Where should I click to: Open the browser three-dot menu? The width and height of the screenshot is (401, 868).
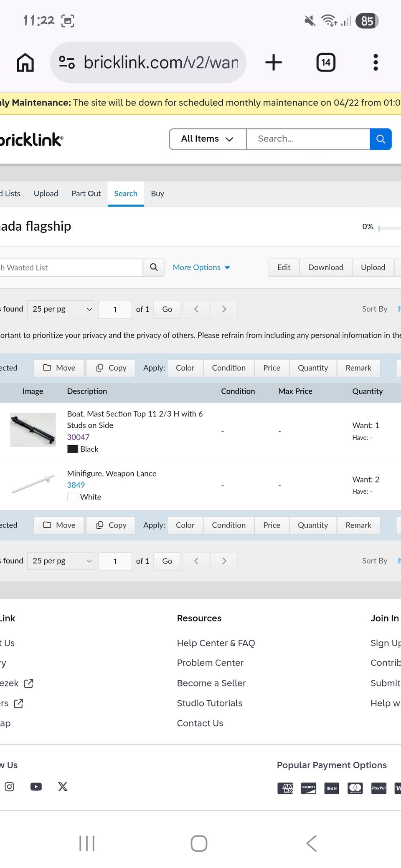[376, 63]
